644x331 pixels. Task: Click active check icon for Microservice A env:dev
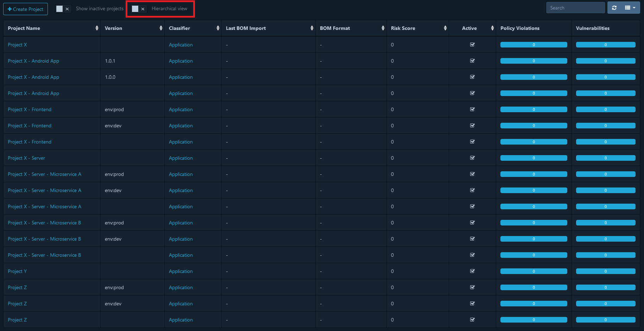[472, 190]
